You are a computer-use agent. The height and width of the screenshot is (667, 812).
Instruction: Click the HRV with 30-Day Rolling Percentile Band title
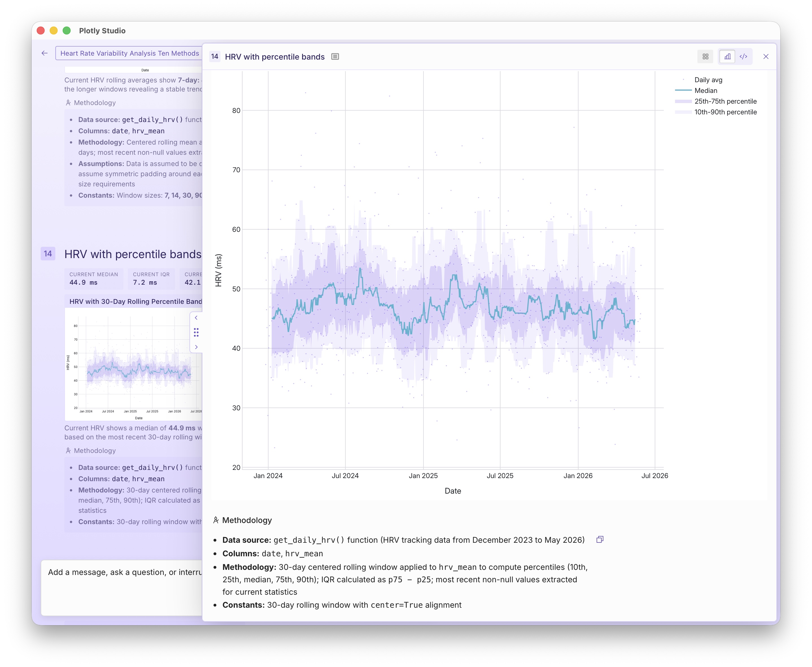136,301
